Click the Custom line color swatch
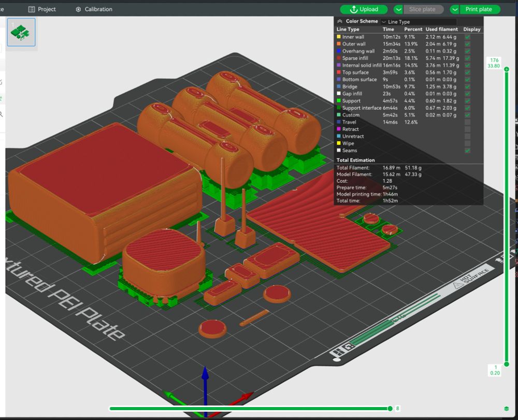 tap(339, 114)
